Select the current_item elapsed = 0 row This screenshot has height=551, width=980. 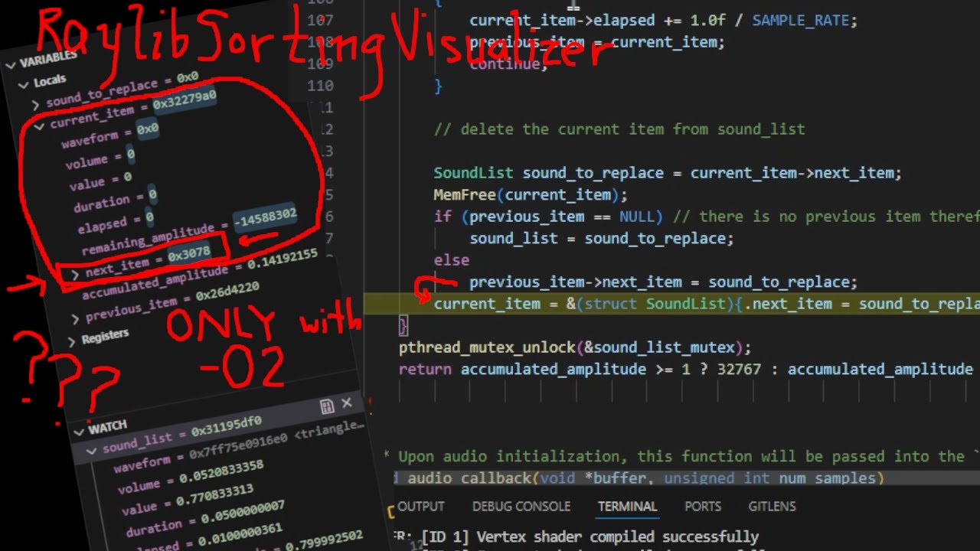tap(116, 222)
